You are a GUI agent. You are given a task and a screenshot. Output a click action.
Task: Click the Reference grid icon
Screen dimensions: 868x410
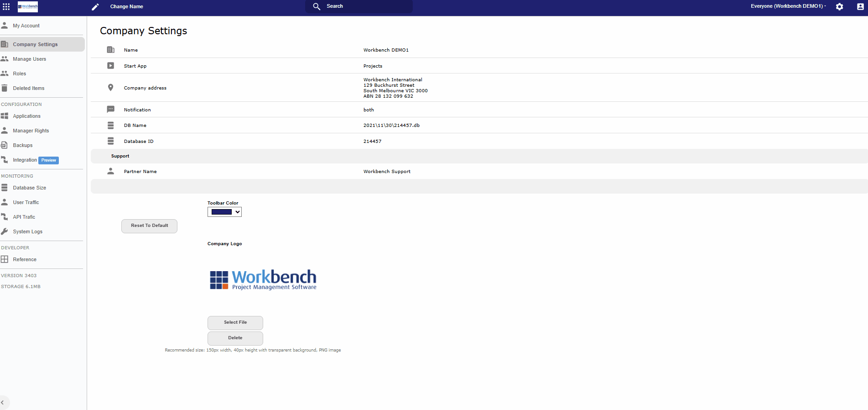pyautogui.click(x=5, y=259)
